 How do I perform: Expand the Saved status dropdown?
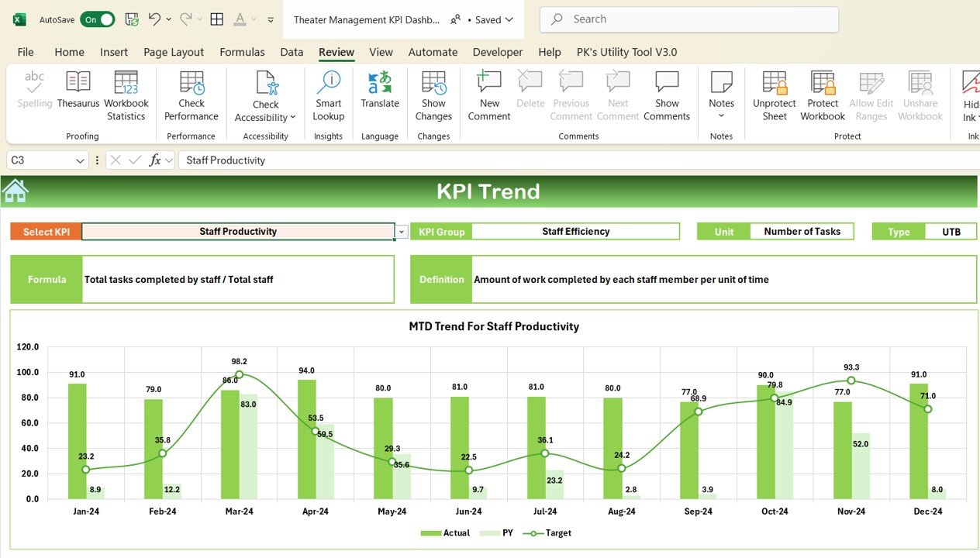pos(509,19)
